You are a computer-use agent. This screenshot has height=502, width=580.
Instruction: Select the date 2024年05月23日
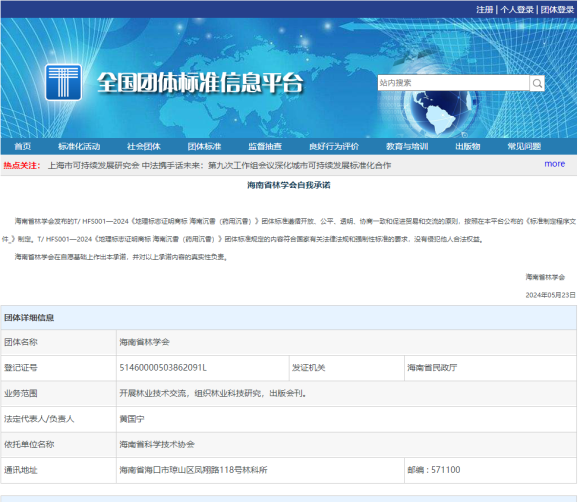550,295
